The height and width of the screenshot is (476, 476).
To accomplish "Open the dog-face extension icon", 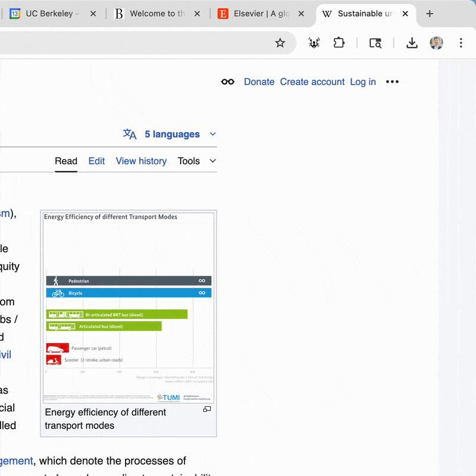I will tap(314, 43).
